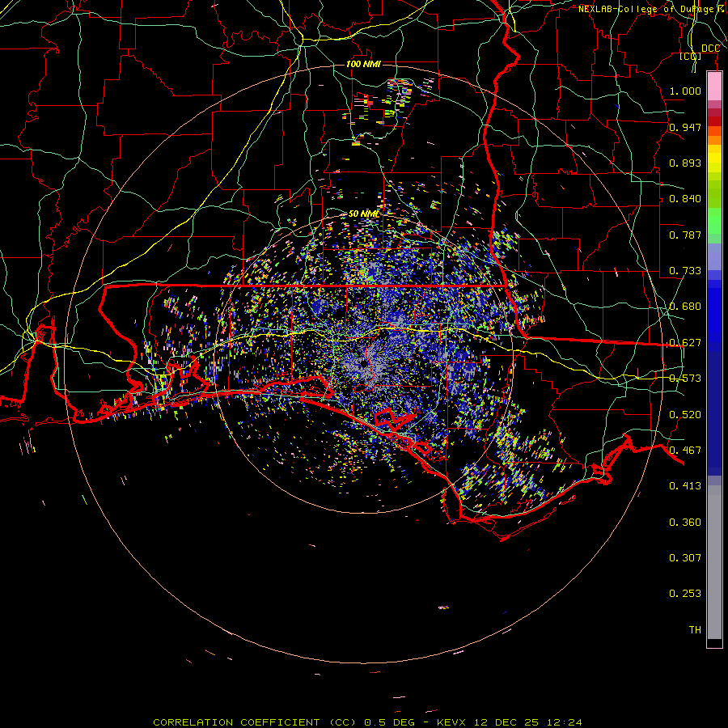The image size is (728, 728).
Task: Pick the bright green band on the color scale
Action: [x=714, y=221]
